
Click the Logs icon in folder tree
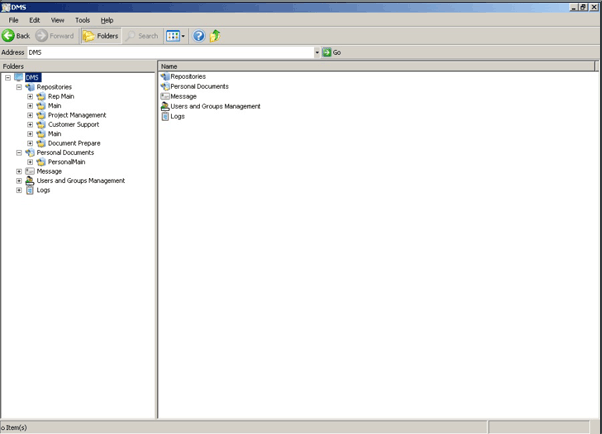pos(30,190)
